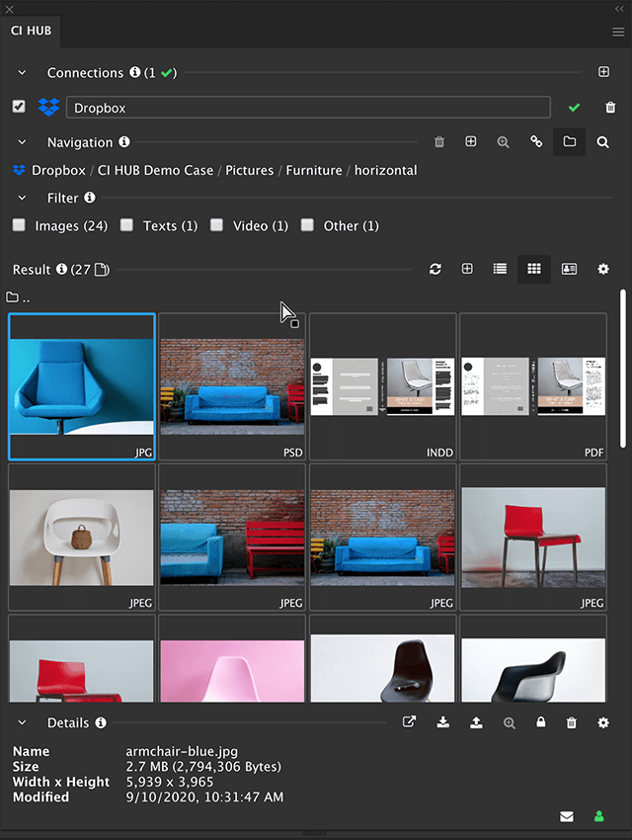Select the white chair JPEG thumbnail

pyautogui.click(x=82, y=537)
